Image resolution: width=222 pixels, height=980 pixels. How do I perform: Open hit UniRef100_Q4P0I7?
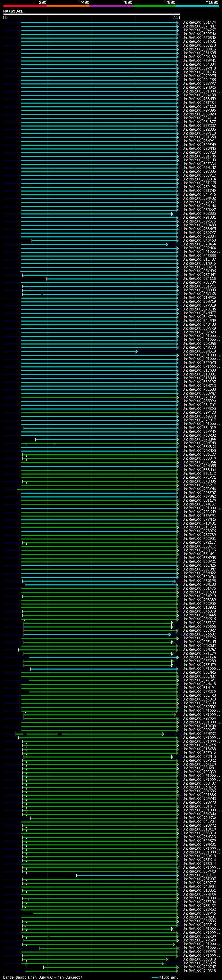199,420
